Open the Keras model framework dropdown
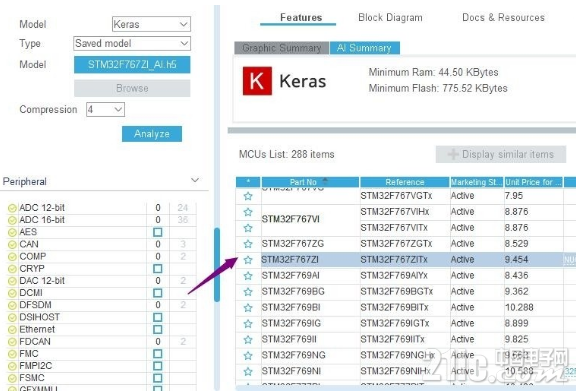Image resolution: width=576 pixels, height=391 pixels. [151, 24]
